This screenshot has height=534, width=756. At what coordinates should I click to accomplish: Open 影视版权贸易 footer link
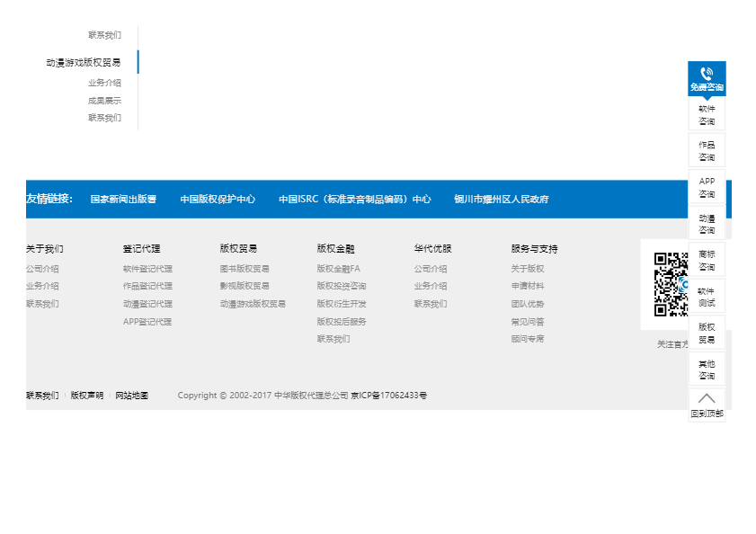[245, 286]
